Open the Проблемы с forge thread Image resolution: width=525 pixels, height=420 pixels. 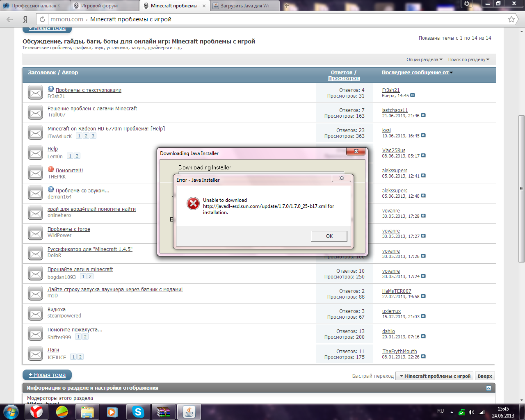69,229
